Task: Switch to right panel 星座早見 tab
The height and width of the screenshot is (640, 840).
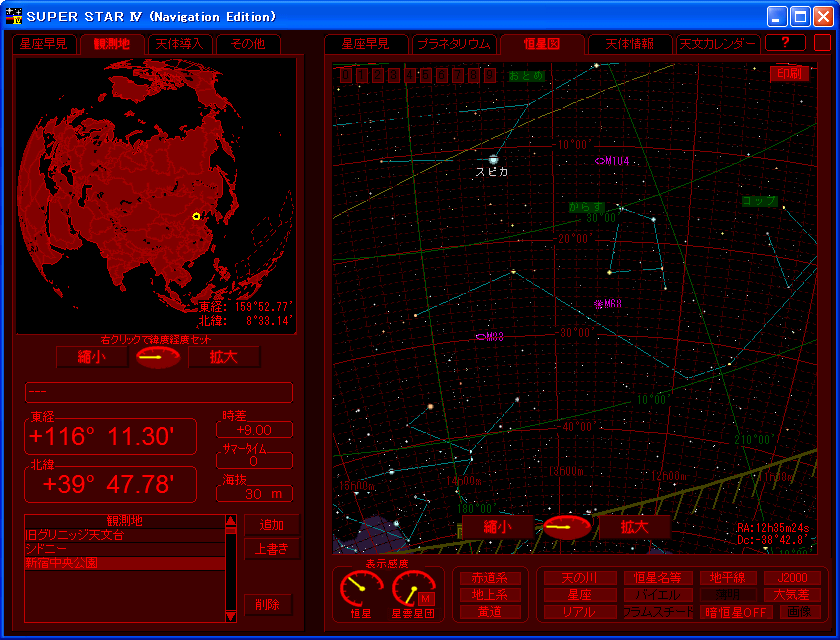Action: click(x=366, y=44)
